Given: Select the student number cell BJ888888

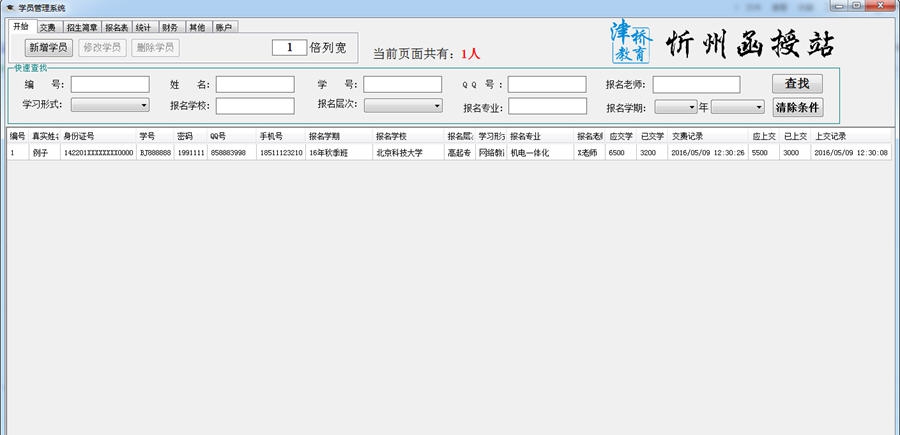Looking at the screenshot, I should click(x=155, y=153).
